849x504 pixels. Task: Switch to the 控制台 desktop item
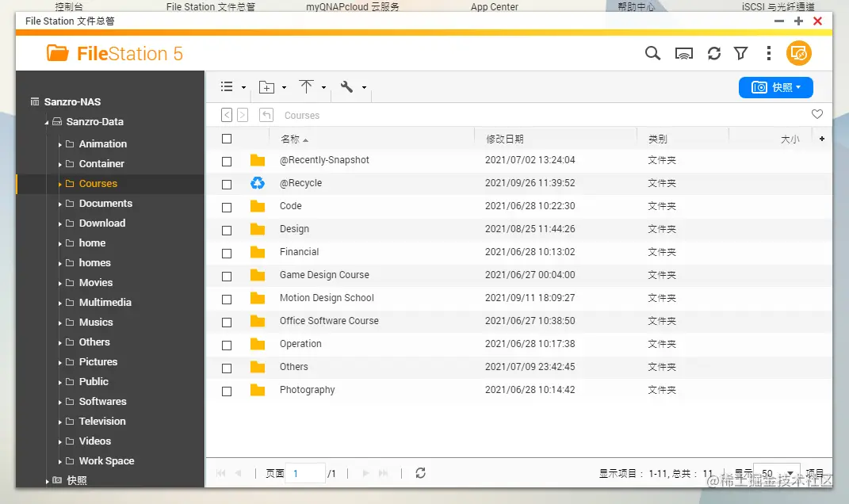coord(69,6)
